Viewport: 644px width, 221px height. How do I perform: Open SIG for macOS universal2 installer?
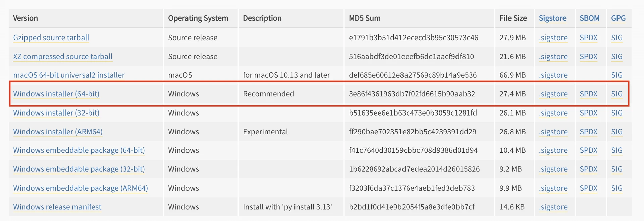tap(616, 75)
